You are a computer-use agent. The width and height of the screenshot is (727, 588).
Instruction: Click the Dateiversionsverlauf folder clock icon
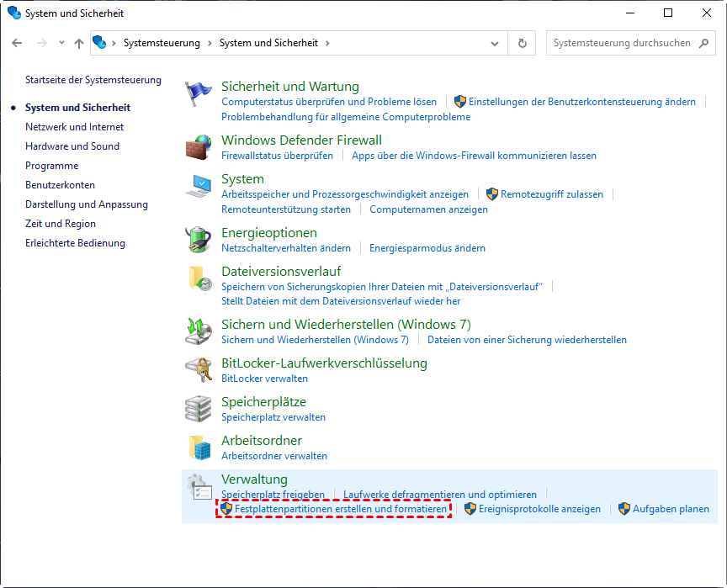199,279
